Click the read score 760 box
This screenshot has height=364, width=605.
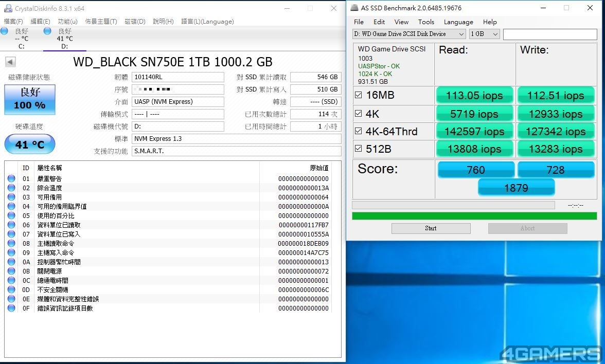[x=476, y=170]
